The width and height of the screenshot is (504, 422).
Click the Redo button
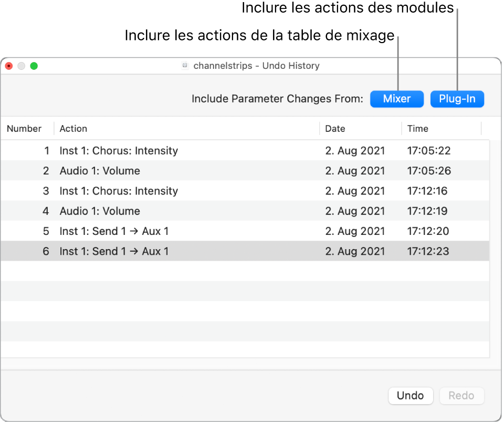(x=461, y=395)
